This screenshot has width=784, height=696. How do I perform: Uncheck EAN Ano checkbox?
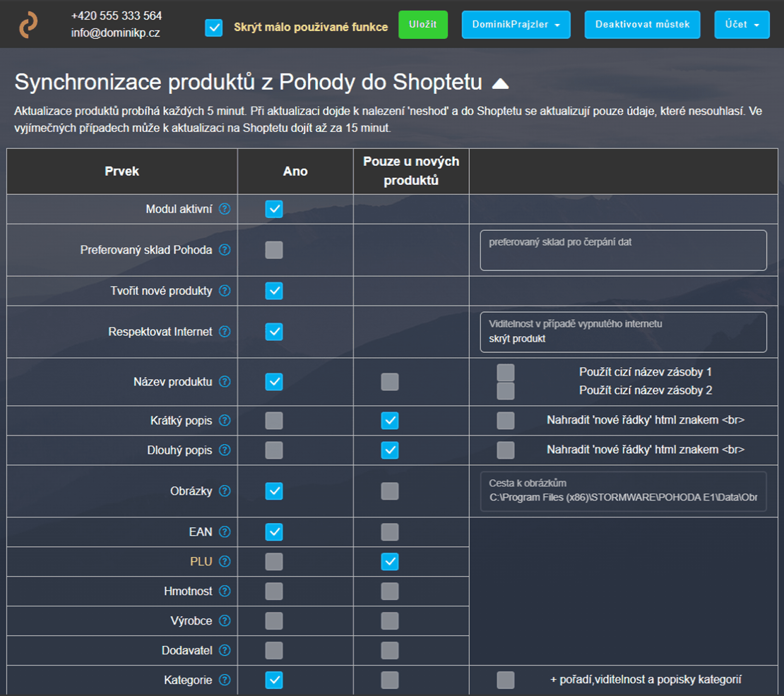point(274,532)
